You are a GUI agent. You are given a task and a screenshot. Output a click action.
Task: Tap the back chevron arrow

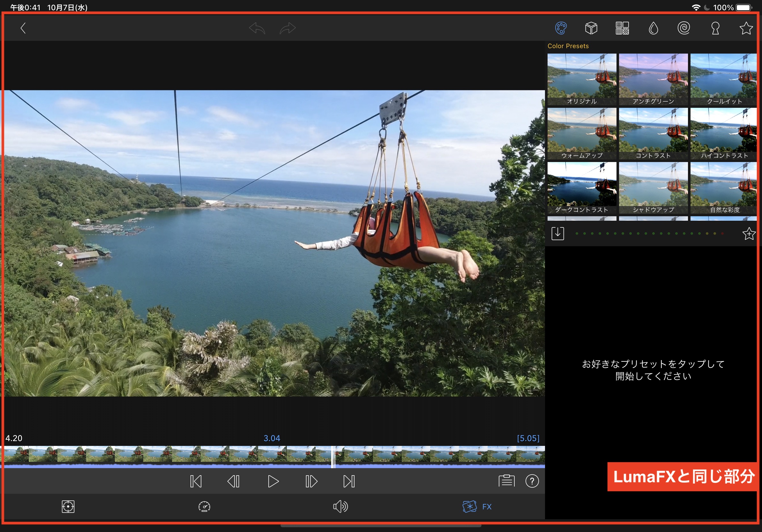coord(23,28)
